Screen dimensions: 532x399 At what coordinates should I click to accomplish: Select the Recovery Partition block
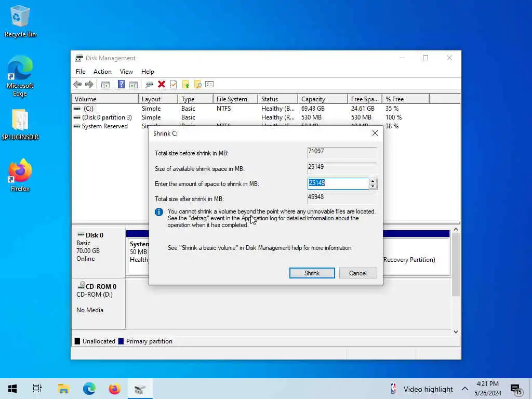coord(416,256)
